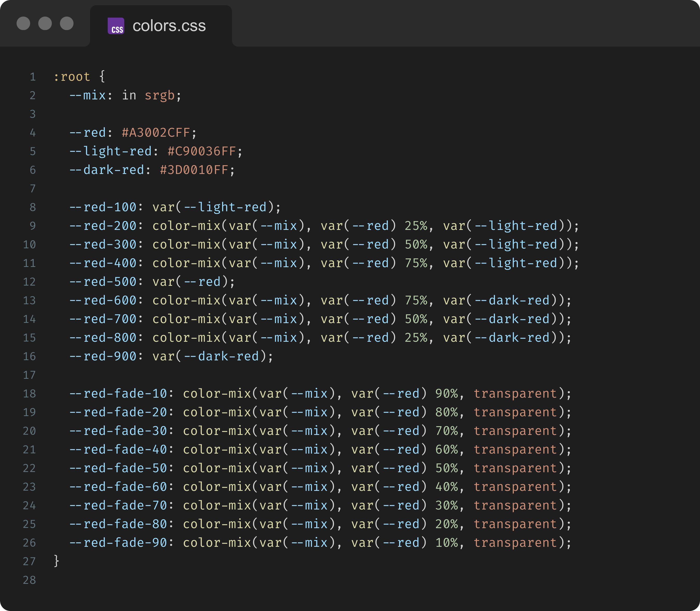Click color-mix function on red-200 line
This screenshot has width=700, height=611.
click(186, 226)
